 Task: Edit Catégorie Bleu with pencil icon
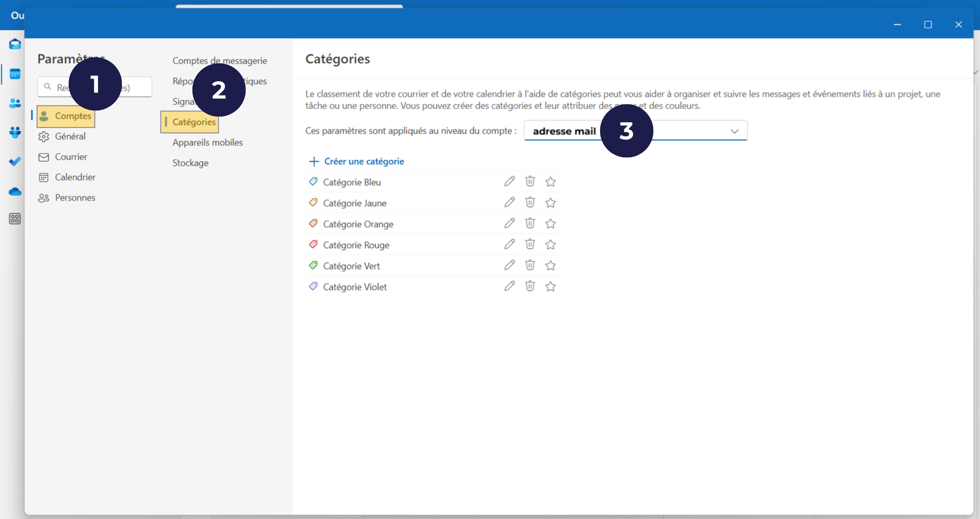pyautogui.click(x=509, y=182)
